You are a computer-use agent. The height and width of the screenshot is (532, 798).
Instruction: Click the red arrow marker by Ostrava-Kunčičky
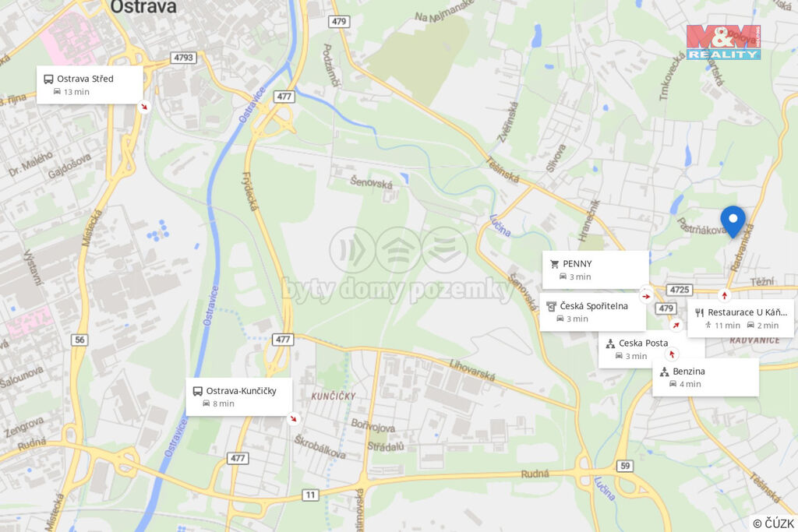pyautogui.click(x=293, y=418)
